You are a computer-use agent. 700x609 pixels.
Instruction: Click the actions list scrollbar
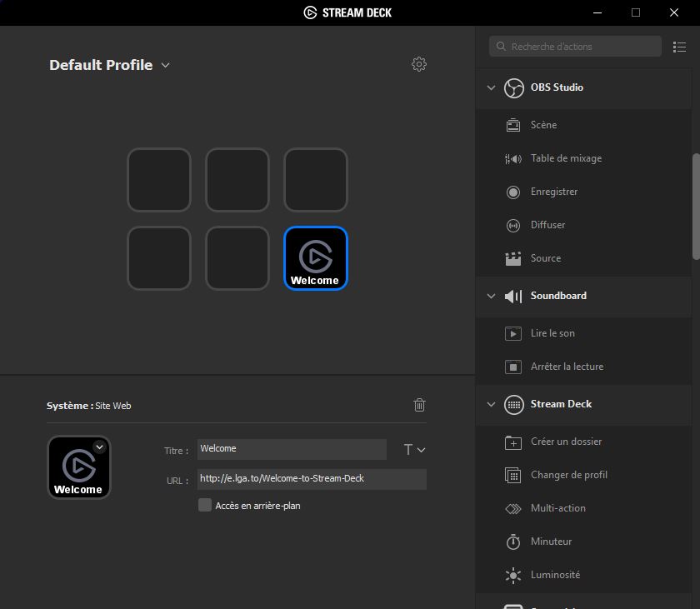point(696,207)
